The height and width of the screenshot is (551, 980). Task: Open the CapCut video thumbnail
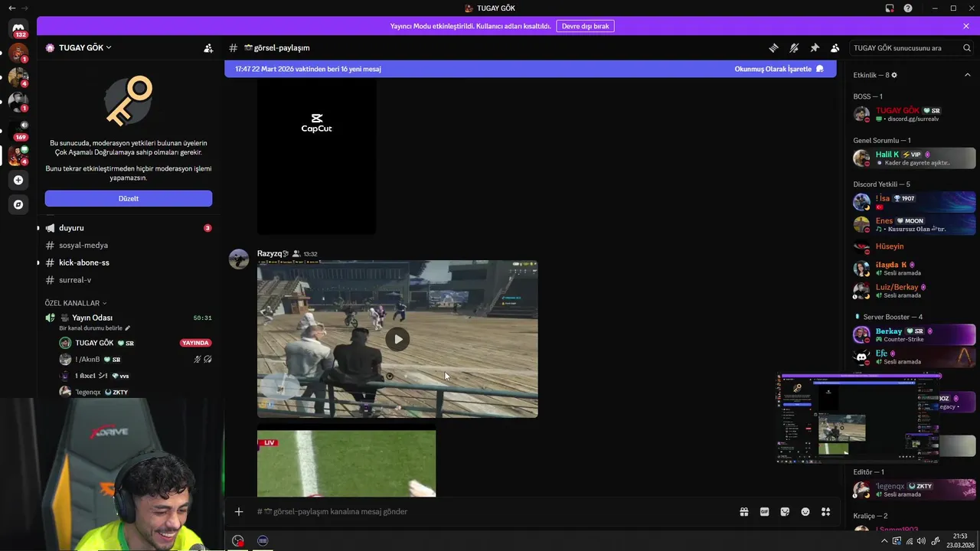316,156
